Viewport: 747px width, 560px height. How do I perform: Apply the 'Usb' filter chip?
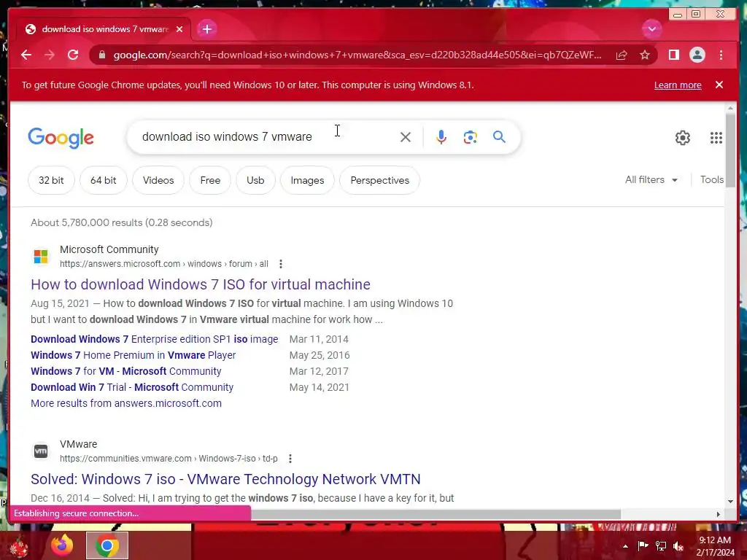pos(255,180)
